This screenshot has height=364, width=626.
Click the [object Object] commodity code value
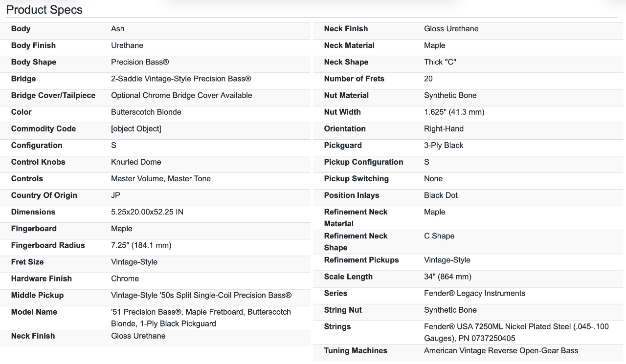click(136, 128)
